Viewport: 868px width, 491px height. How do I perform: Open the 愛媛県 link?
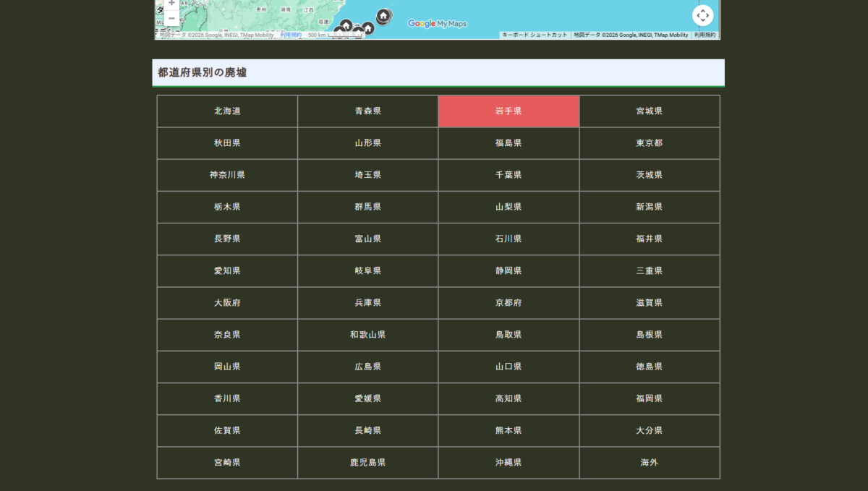pyautogui.click(x=368, y=398)
